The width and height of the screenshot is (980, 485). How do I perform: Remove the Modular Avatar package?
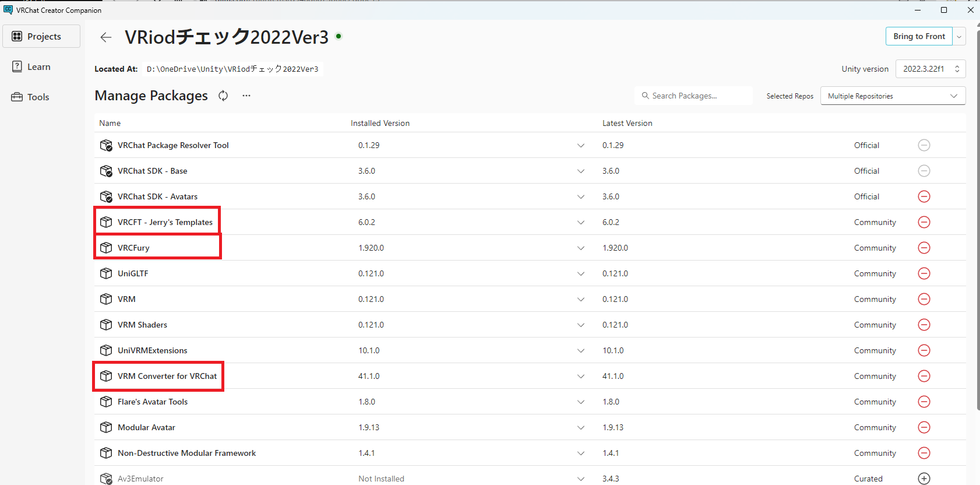(x=924, y=427)
